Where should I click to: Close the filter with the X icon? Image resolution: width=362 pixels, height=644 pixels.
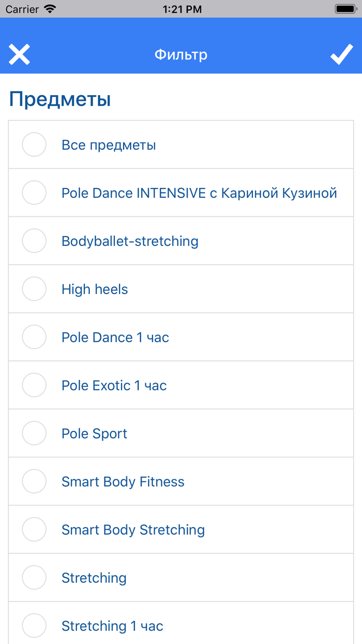click(x=20, y=54)
